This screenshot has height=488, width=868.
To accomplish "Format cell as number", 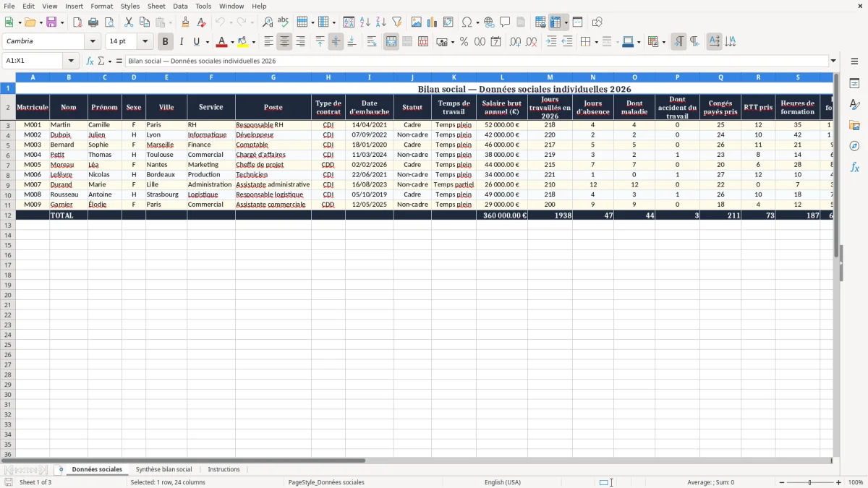I will click(x=480, y=42).
